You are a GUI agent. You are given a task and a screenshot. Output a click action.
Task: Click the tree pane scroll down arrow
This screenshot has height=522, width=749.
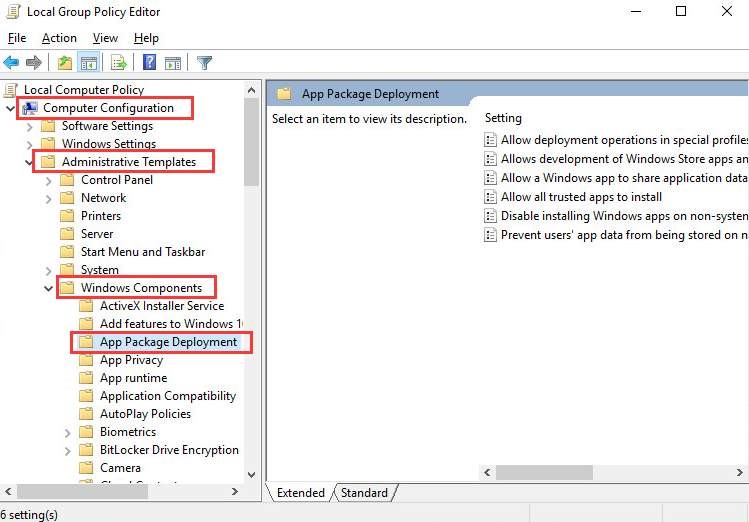pos(251,474)
